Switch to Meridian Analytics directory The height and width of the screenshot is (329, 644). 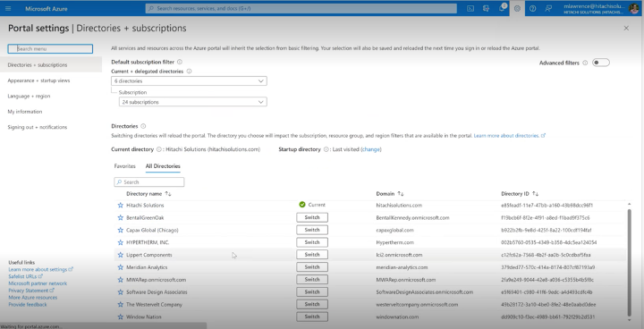coord(312,267)
